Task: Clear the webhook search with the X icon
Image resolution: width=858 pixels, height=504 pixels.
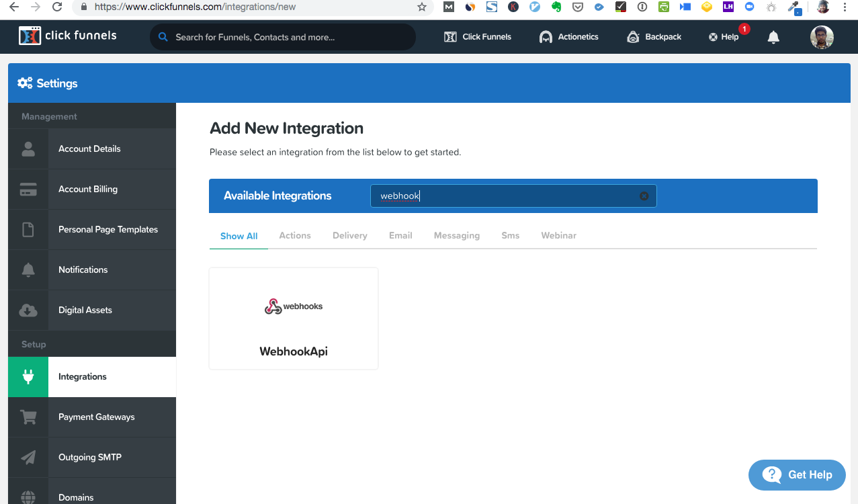Action: (644, 196)
